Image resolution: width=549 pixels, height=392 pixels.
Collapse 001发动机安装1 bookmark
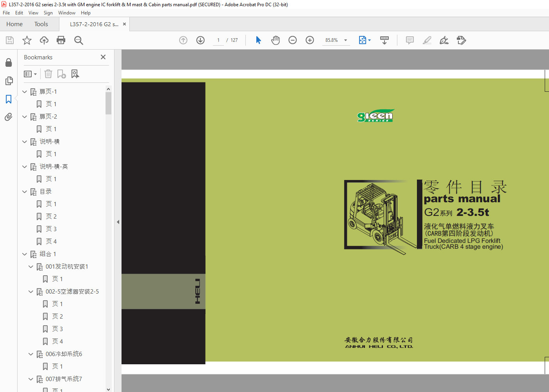point(31,267)
